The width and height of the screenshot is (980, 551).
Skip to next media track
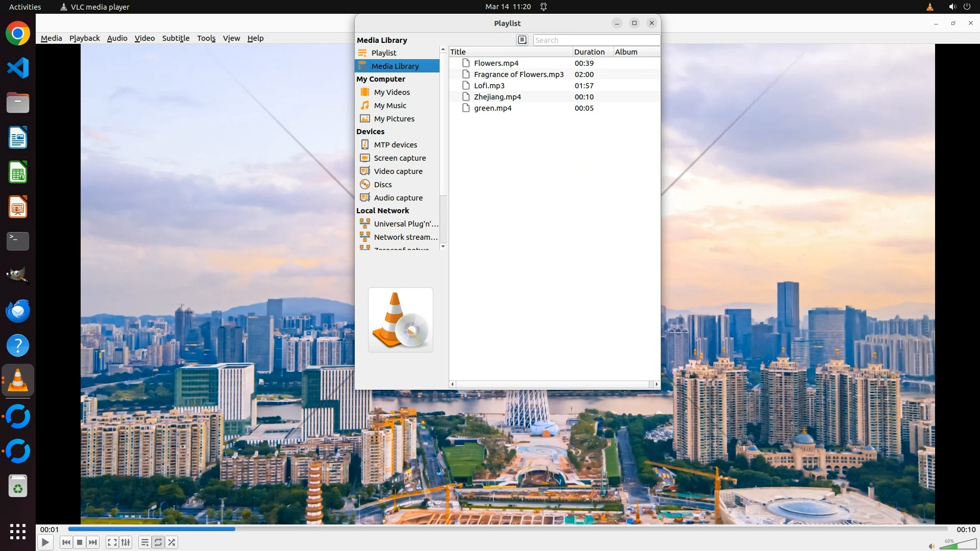[x=93, y=542]
